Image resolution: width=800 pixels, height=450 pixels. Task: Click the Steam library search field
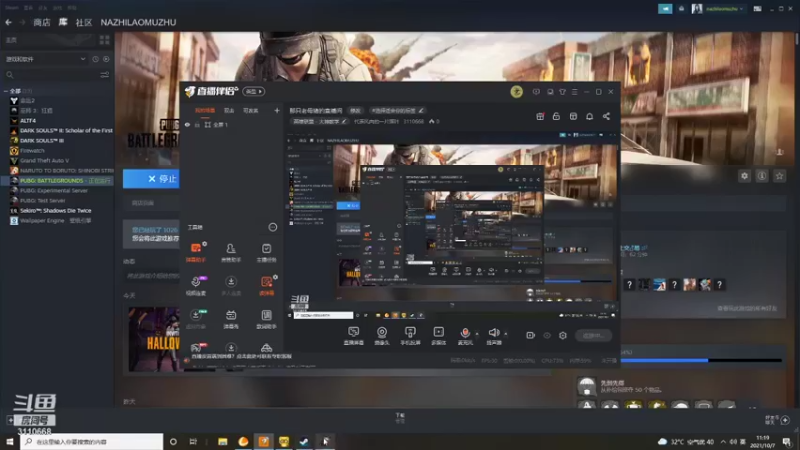pyautogui.click(x=51, y=74)
